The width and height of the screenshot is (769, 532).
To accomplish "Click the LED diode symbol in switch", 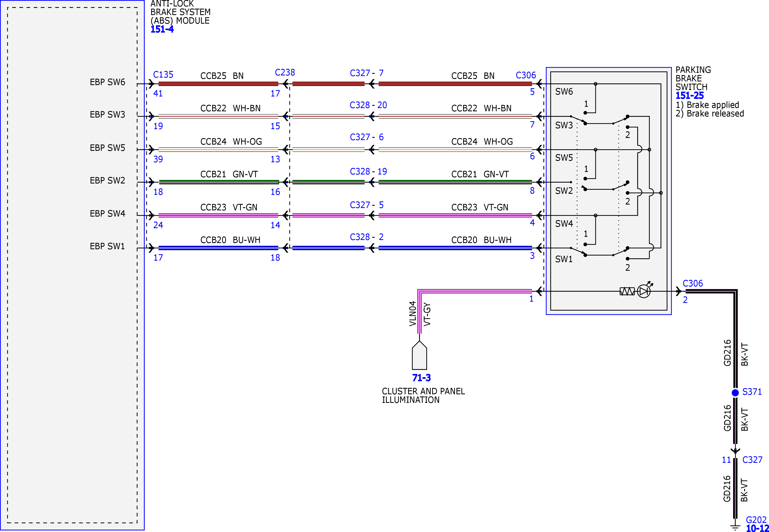I will pos(644,291).
